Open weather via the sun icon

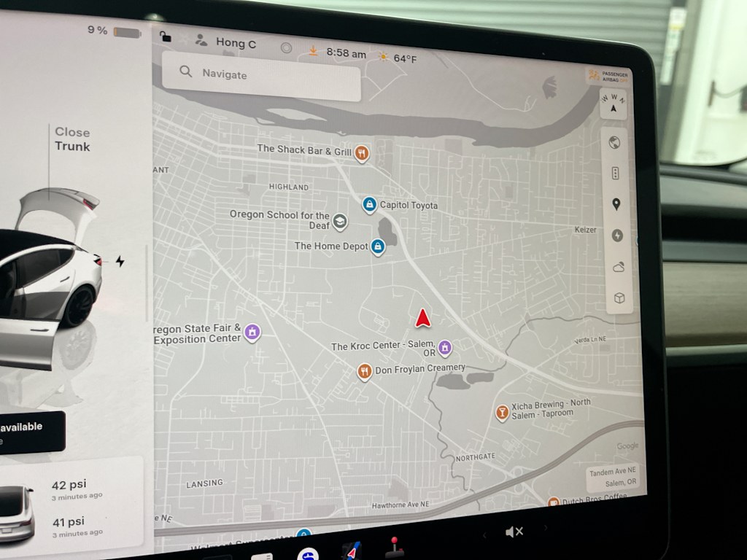point(383,57)
